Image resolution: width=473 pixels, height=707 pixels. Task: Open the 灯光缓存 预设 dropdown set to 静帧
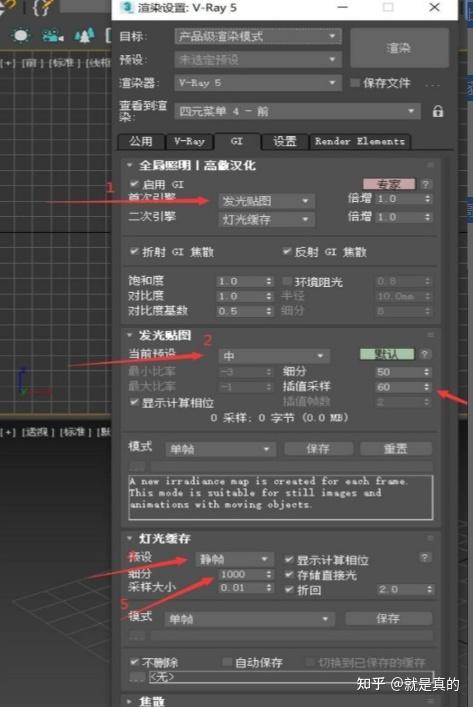[234, 559]
